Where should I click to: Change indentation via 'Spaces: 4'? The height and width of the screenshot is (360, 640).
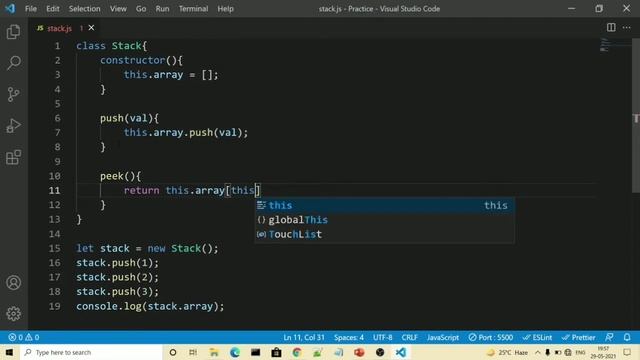click(349, 338)
